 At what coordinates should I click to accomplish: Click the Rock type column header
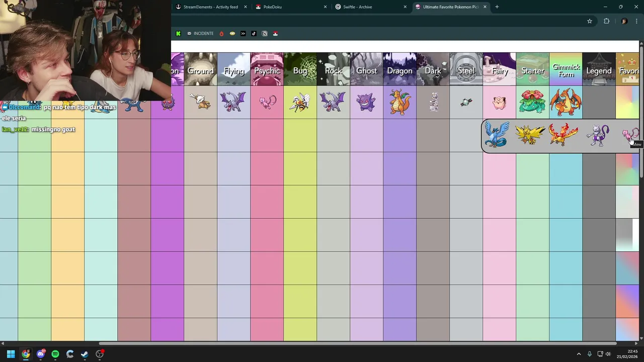(334, 69)
